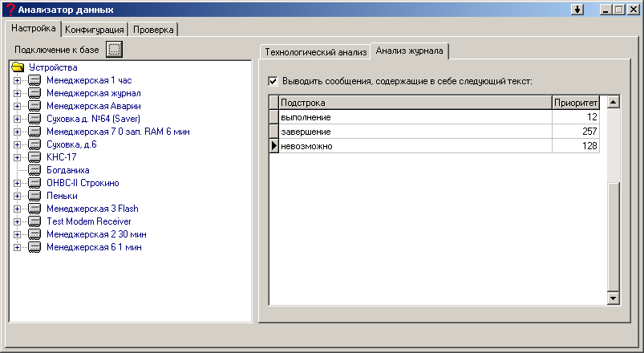Screen dimensions: 644x353
Task: Expand the Менеджерская журнал node
Action: tap(17, 93)
